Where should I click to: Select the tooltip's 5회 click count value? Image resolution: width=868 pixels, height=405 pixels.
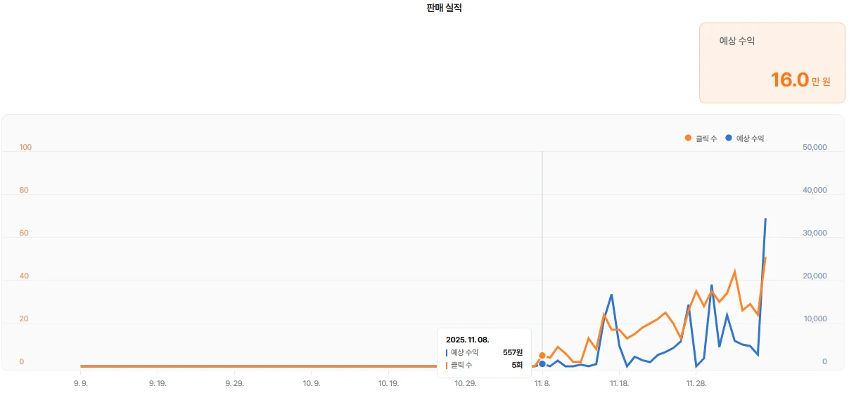tap(517, 365)
